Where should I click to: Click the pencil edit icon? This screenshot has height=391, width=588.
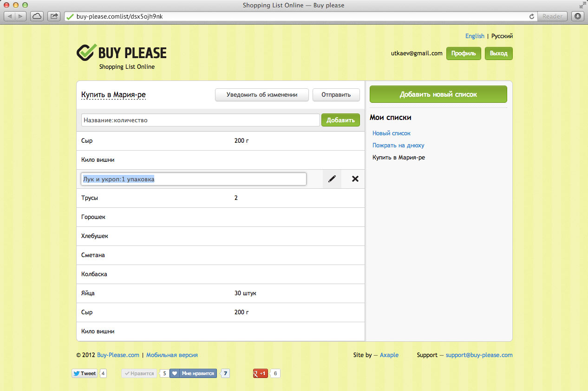click(332, 179)
